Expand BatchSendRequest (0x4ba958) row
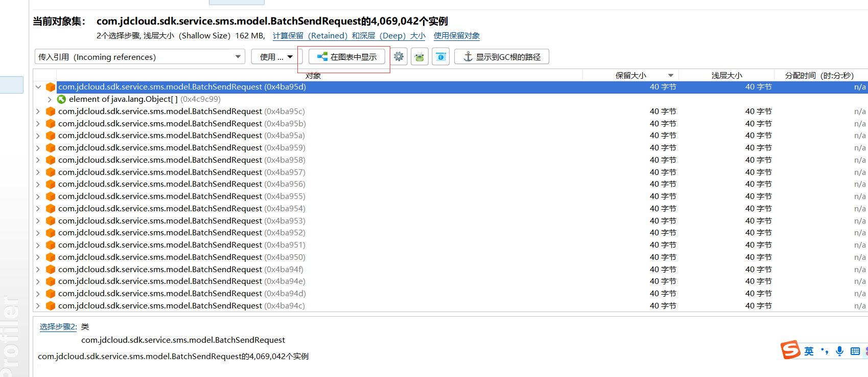Viewport: 868px width, 377px height. tap(38, 160)
